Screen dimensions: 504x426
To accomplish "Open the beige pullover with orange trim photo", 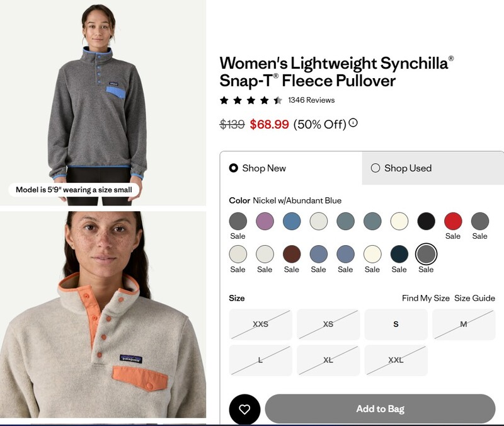I will pyautogui.click(x=103, y=314).
